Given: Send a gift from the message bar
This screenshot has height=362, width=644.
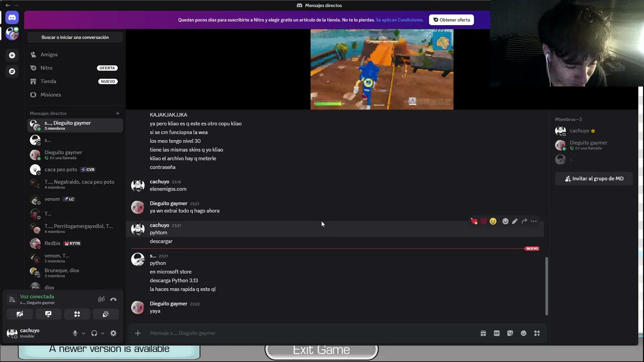Looking at the screenshot, I should click(483, 333).
